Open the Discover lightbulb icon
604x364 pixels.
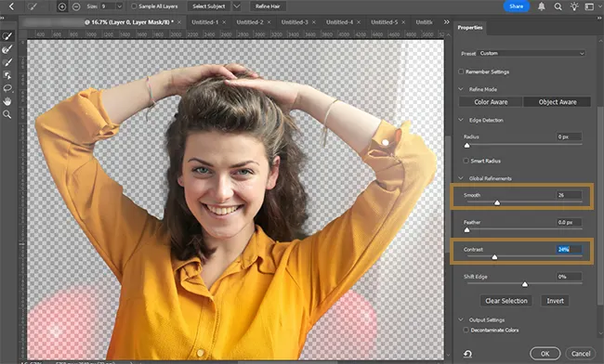click(574, 6)
